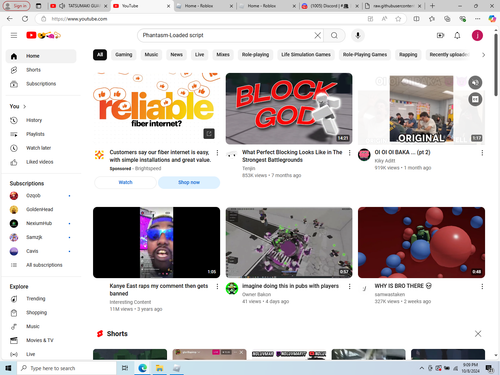The image size is (500, 375).
Task: Show hidden system tray icons
Action: 422,368
